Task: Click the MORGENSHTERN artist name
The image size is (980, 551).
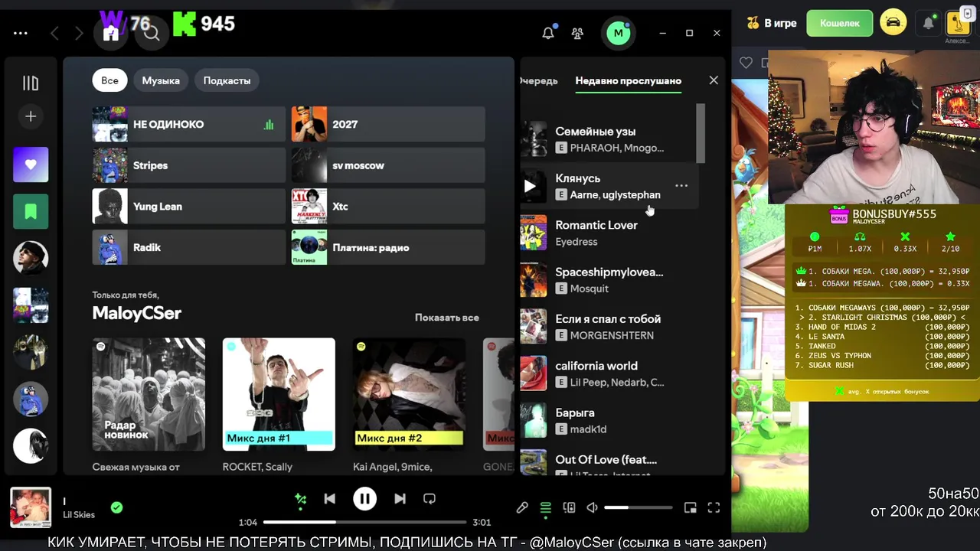Action: click(612, 335)
